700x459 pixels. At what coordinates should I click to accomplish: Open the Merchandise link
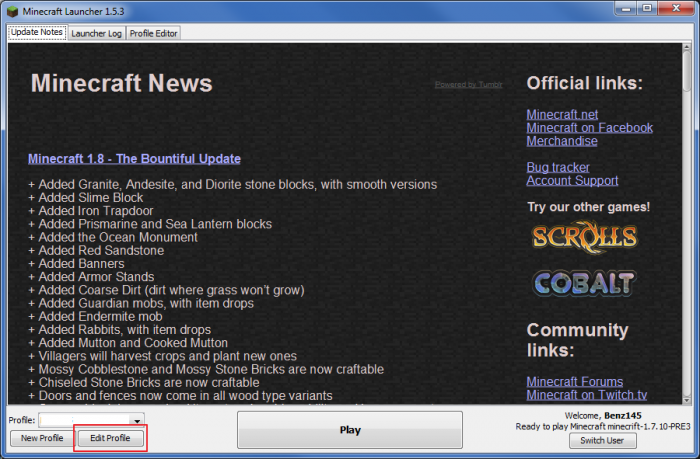click(x=562, y=141)
